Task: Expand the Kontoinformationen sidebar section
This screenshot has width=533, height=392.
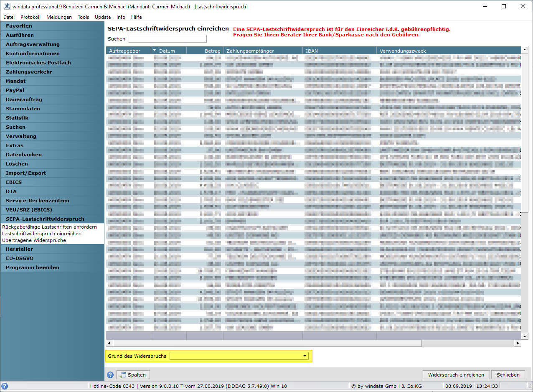Action: 52,53
